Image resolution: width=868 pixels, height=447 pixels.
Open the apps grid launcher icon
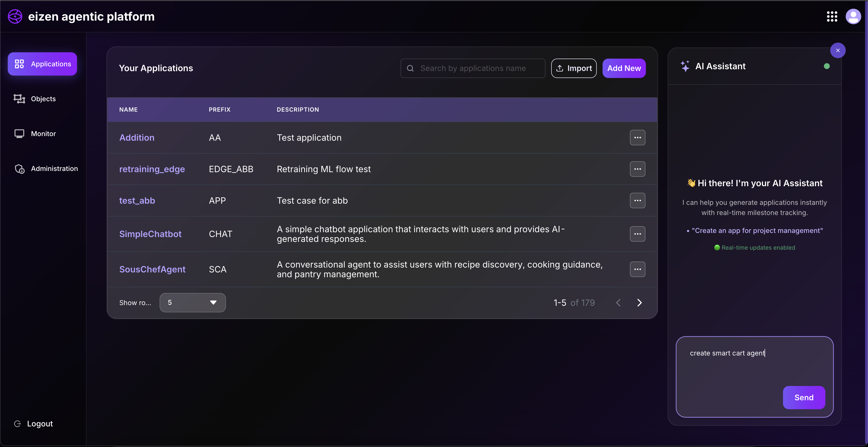click(832, 16)
